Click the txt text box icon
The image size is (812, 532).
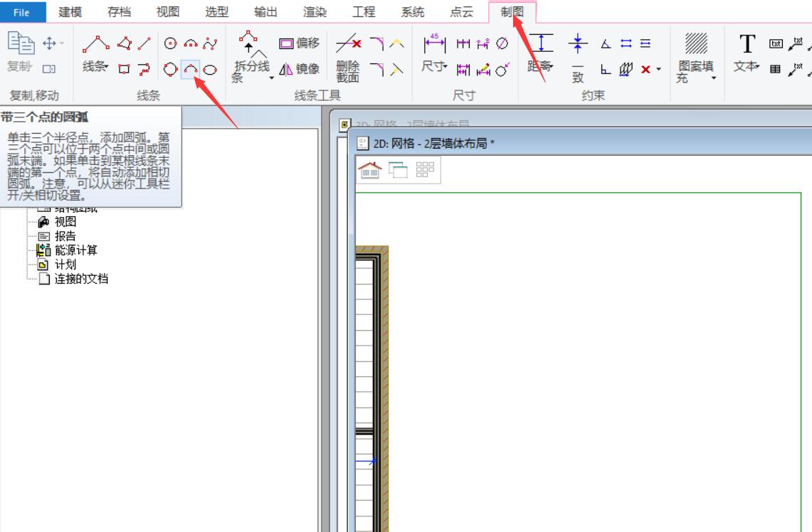pyautogui.click(x=776, y=43)
